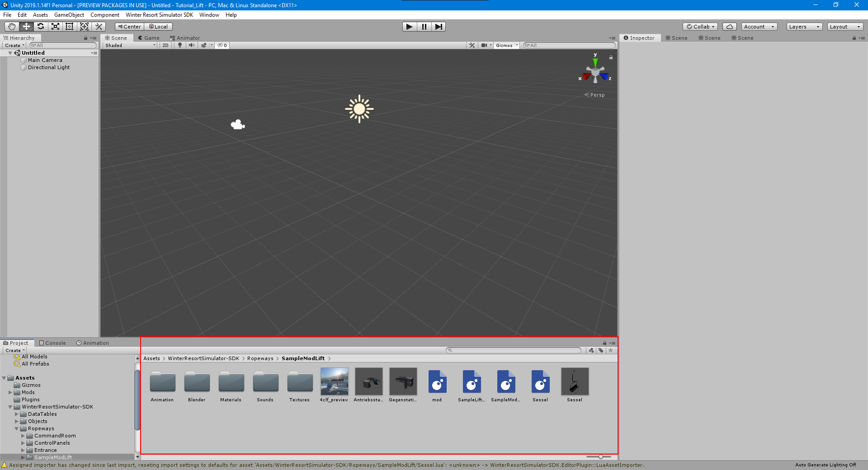This screenshot has width=868, height=470.
Task: Toggle scene effects skybox icon
Action: tap(204, 45)
